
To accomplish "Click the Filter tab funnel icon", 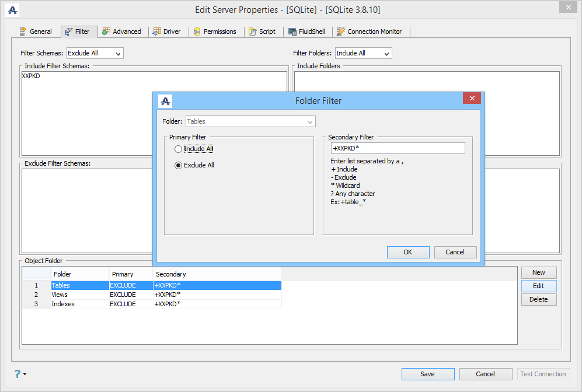I will pos(69,32).
